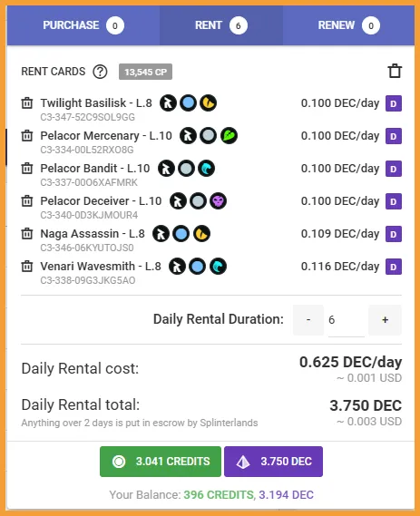Click the Pelacor Bandit - L.10 name
Screen dimensions: 420x516
pos(95,168)
